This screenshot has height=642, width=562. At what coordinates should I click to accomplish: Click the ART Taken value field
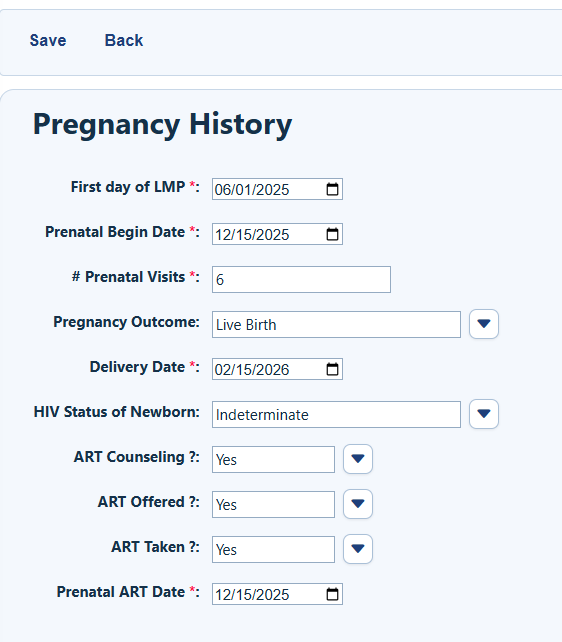click(273, 550)
